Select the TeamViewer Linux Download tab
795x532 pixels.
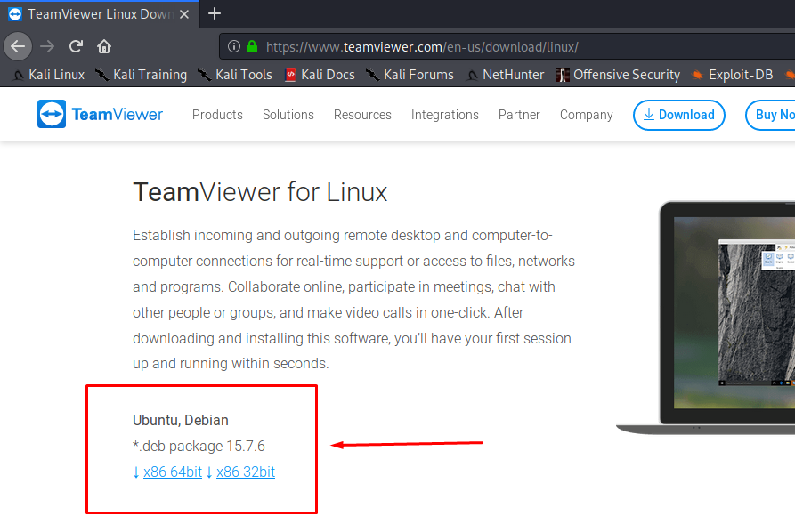(100, 14)
